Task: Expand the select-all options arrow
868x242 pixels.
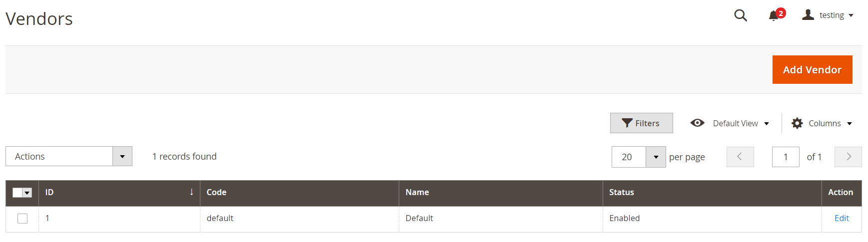Action: 27,193
